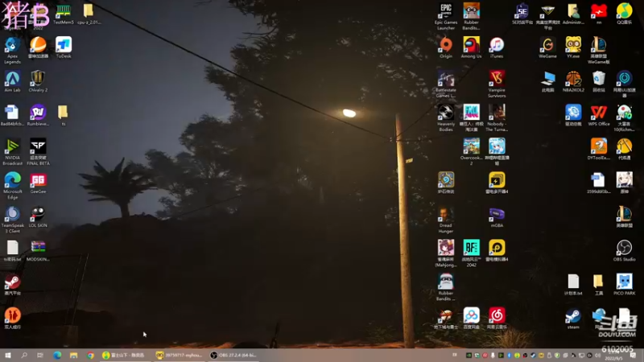Image resolution: width=644 pixels, height=362 pixels.
Task: Open Rumbleverse desktop shortcut
Action: point(38,115)
